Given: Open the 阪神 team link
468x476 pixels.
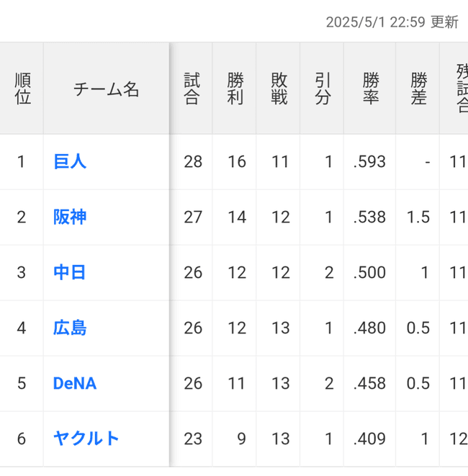Looking at the screenshot, I should (70, 217).
